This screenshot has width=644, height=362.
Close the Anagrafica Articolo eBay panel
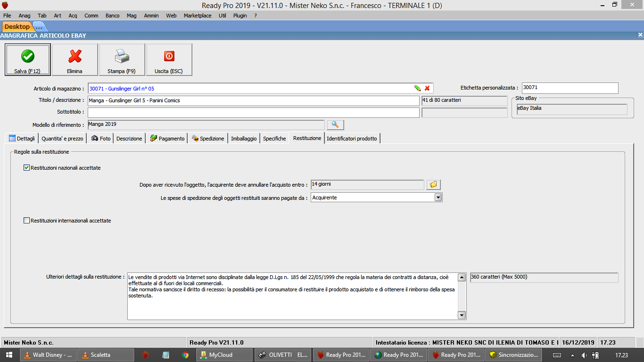tap(640, 35)
